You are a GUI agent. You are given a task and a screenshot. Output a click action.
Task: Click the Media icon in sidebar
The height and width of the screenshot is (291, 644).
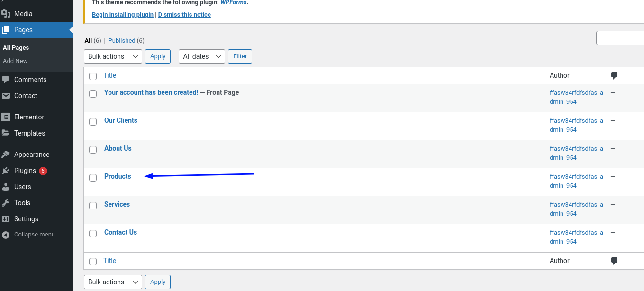(x=6, y=14)
